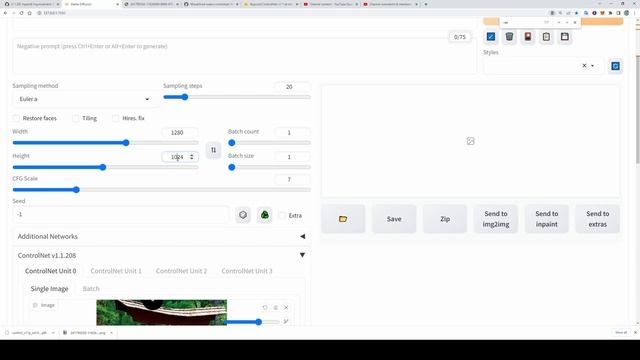Click the CFG Scale number field showing 7

pos(292,180)
